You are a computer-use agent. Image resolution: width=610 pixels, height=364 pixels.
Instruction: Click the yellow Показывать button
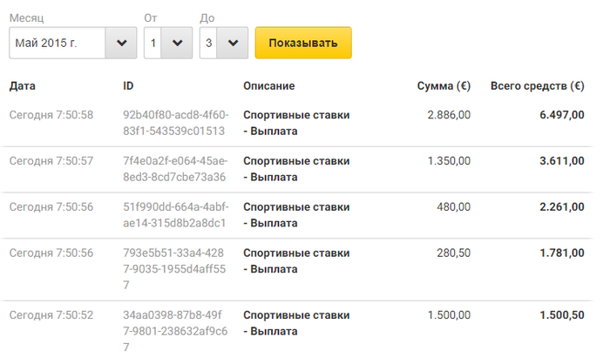tap(302, 43)
